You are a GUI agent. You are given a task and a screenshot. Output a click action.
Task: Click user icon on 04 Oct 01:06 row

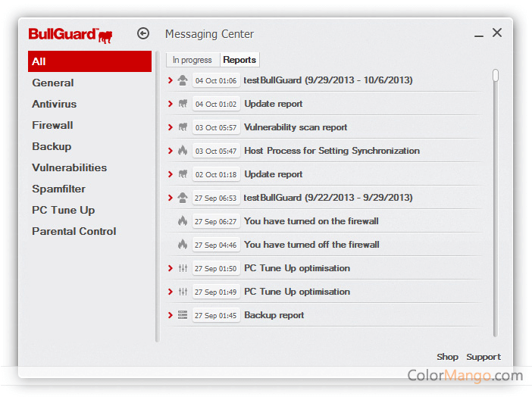(x=183, y=80)
